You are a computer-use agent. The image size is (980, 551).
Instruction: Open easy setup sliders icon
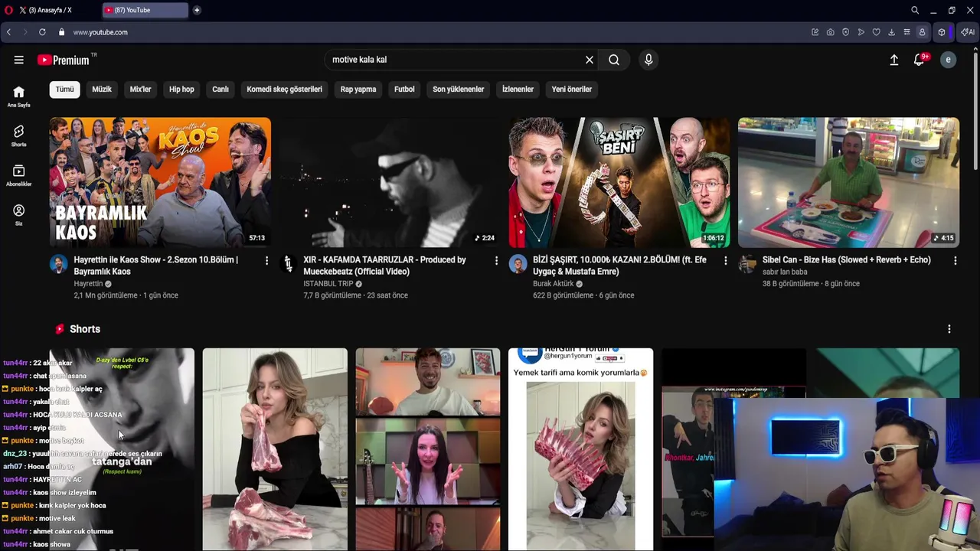click(x=906, y=32)
